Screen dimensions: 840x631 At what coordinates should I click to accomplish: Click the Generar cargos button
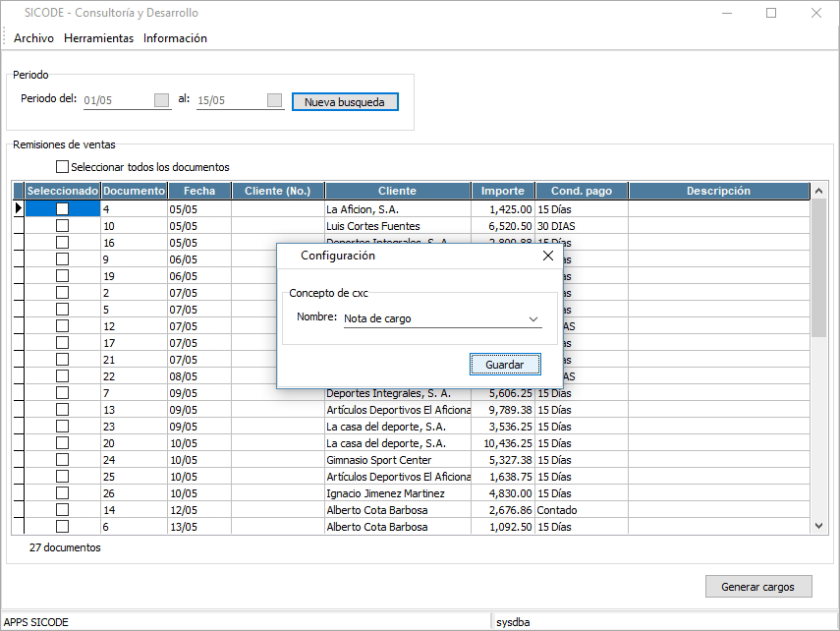(759, 587)
